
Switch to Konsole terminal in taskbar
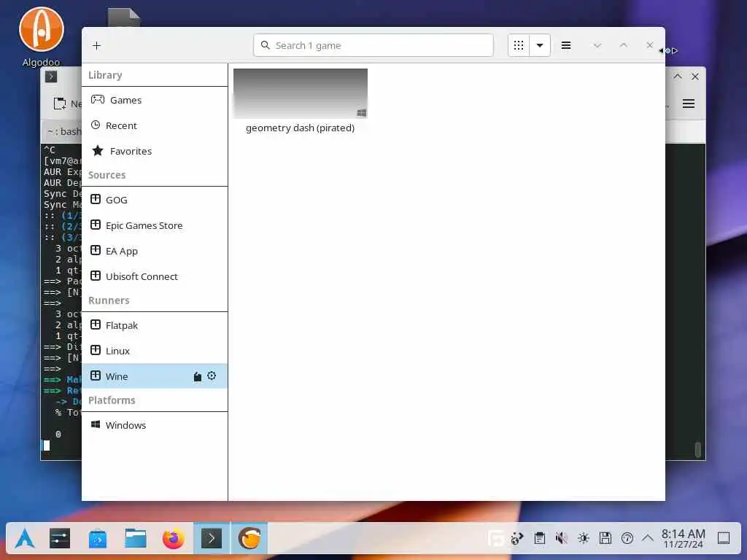coord(212,539)
